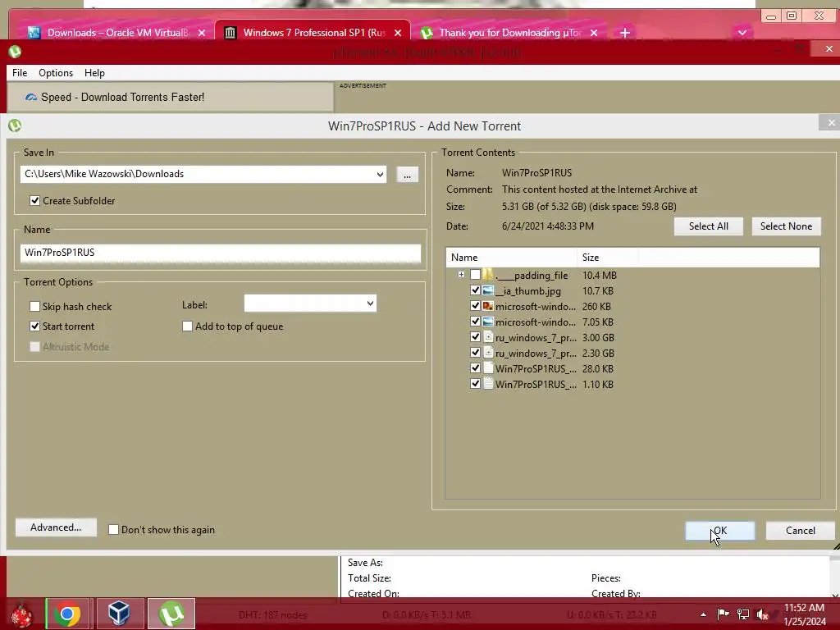This screenshot has height=630, width=840.
Task: Open the Save In path dropdown
Action: [x=380, y=174]
